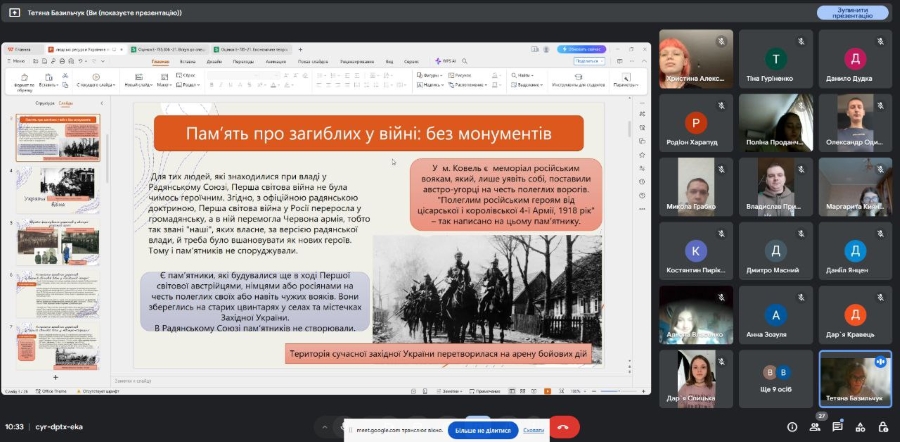Viewport: 900px width, 442px height.
Task: Open new tab plus in WPS tab bar
Action: click(300, 49)
